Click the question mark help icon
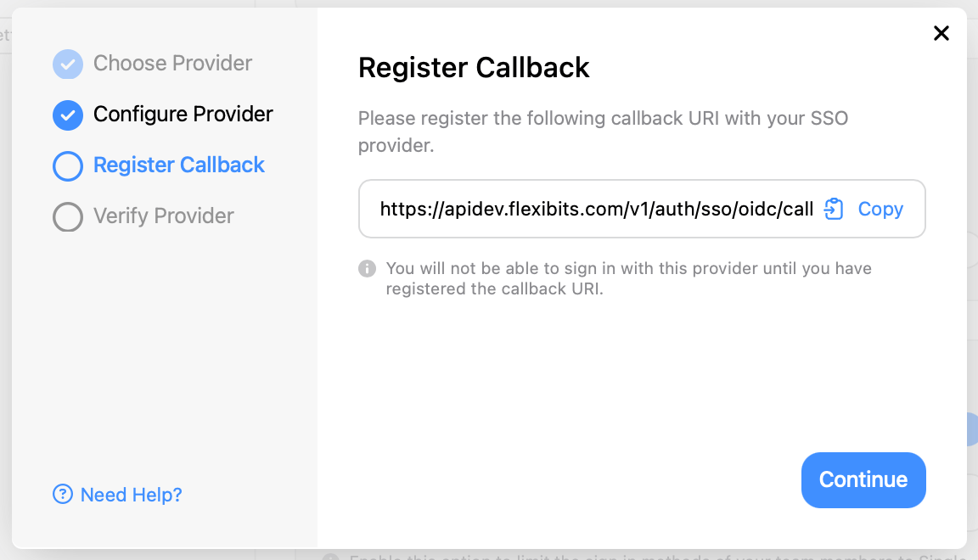 pyautogui.click(x=63, y=495)
